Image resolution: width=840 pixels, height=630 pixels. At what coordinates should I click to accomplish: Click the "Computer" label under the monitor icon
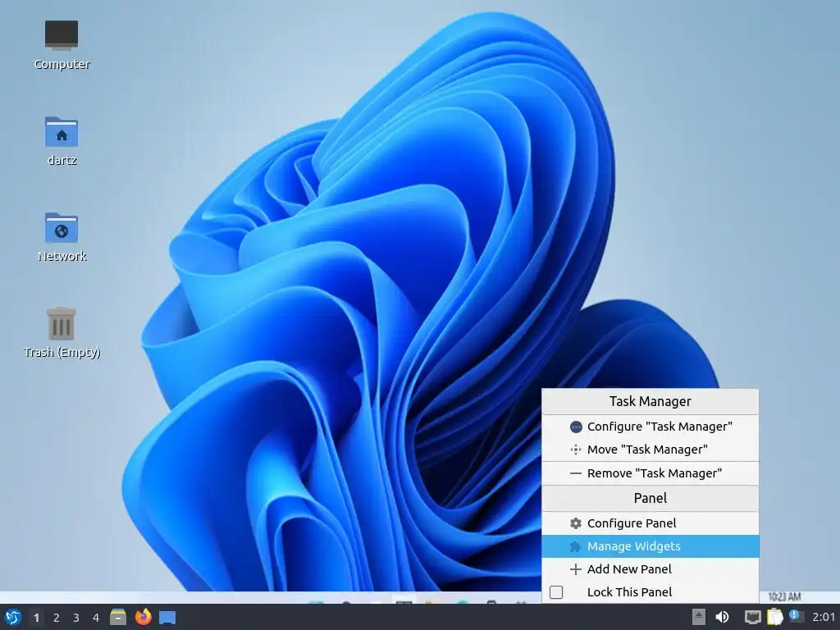(62, 64)
